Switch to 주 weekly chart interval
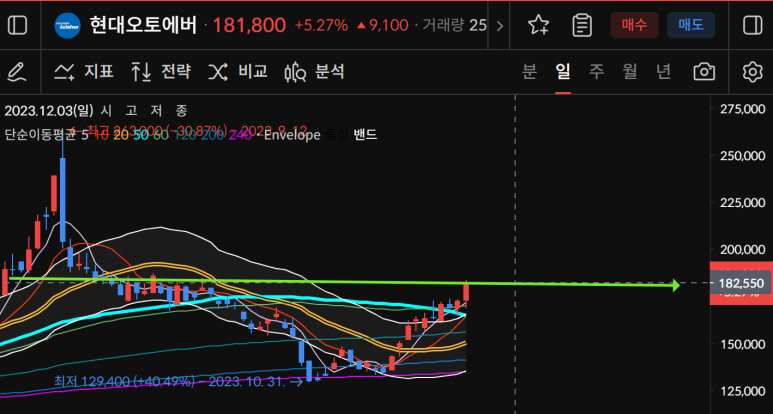 [597, 72]
